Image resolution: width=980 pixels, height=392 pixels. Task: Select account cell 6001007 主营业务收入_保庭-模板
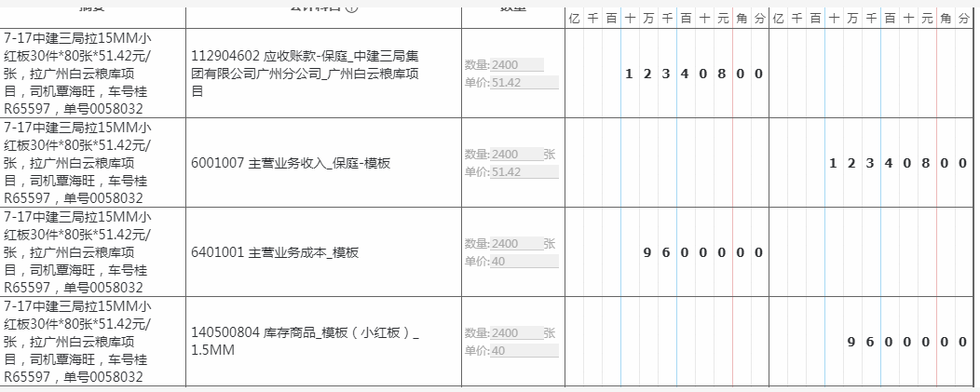click(x=324, y=163)
